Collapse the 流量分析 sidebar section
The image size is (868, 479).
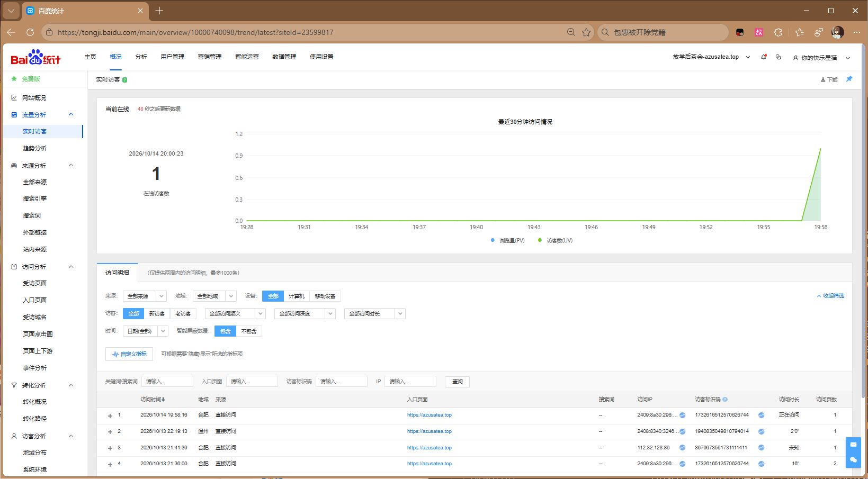point(71,115)
